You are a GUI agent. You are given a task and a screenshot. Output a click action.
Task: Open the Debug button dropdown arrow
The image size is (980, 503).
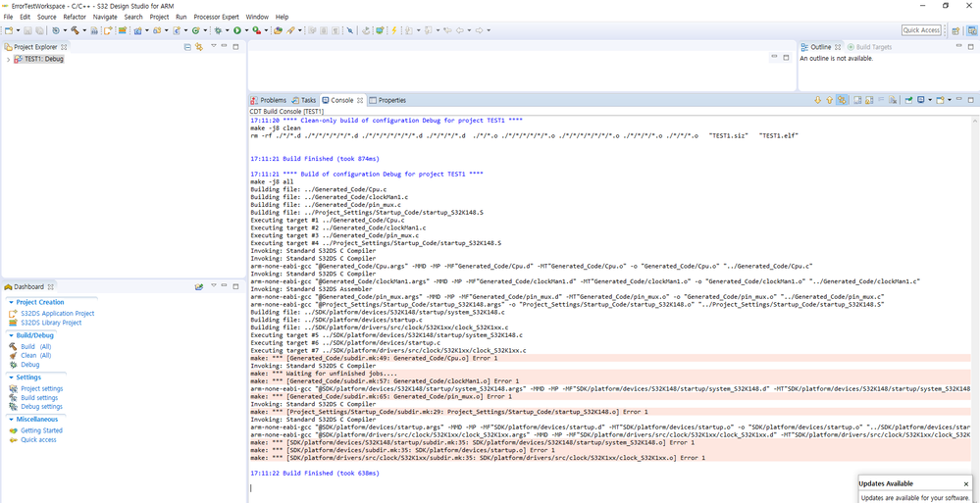tap(227, 30)
